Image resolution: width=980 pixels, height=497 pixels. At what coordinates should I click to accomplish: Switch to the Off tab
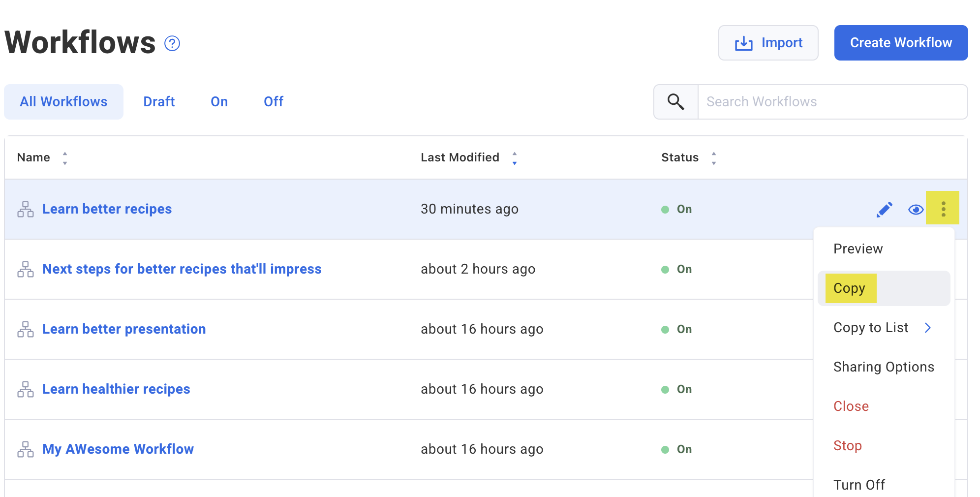273,101
